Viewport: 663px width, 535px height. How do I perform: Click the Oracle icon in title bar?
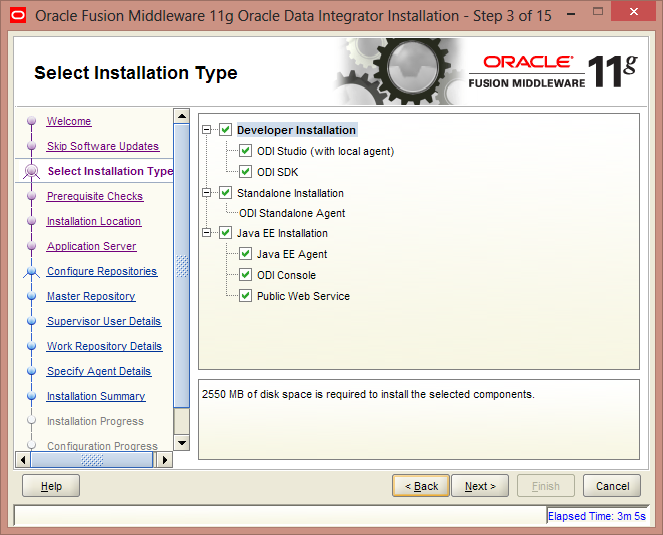16,15
